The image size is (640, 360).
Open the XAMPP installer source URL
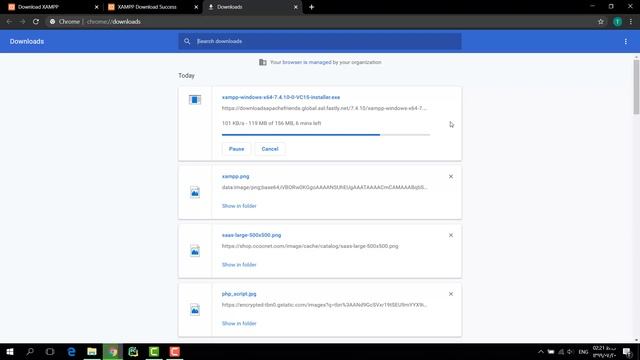[x=324, y=108]
